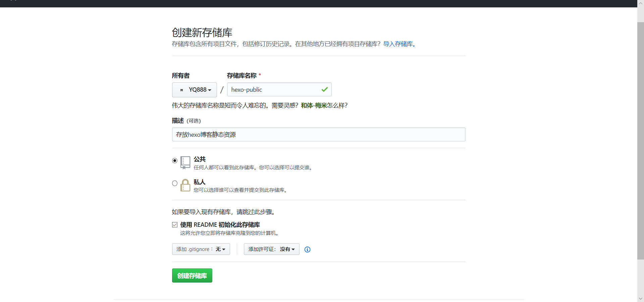Image resolution: width=644 pixels, height=302 pixels.
Task: Click text 这将允许您立即将存储库克隆到您的计算机。
Action: coord(230,233)
